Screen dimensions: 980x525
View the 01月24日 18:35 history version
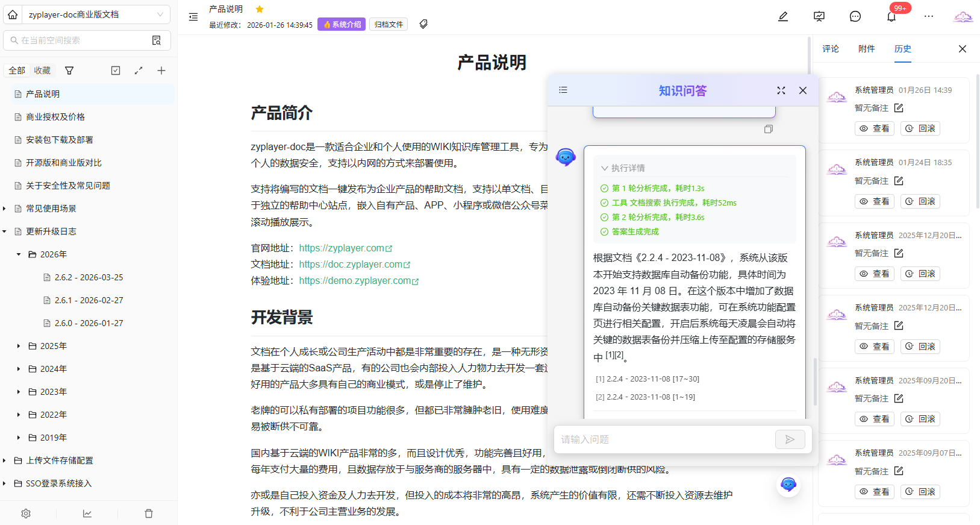[875, 201]
